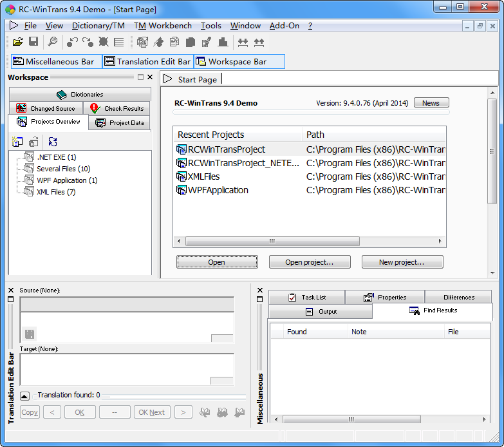Viewport: 504px width, 447px height.
Task: Toggle the Workspace Bar button
Action: click(x=239, y=61)
